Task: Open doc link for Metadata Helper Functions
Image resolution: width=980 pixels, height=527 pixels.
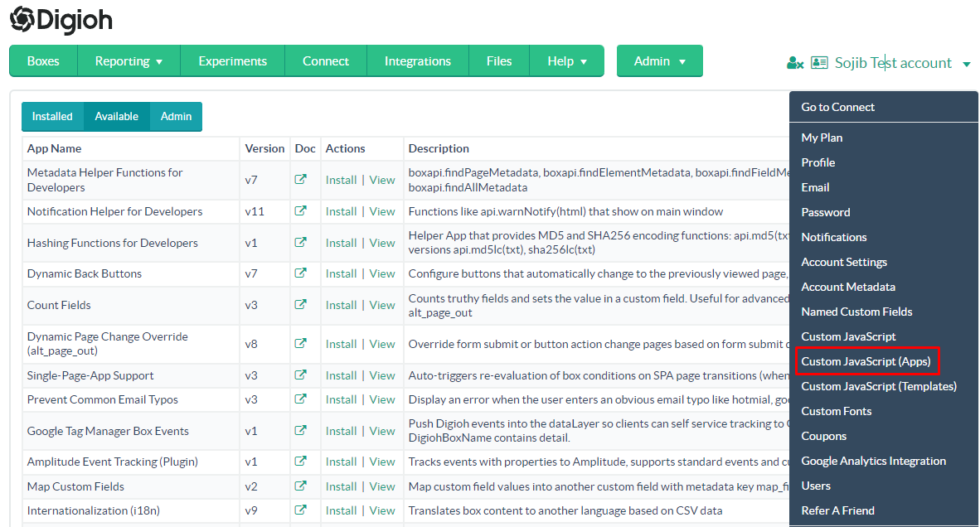Action: pyautogui.click(x=301, y=179)
